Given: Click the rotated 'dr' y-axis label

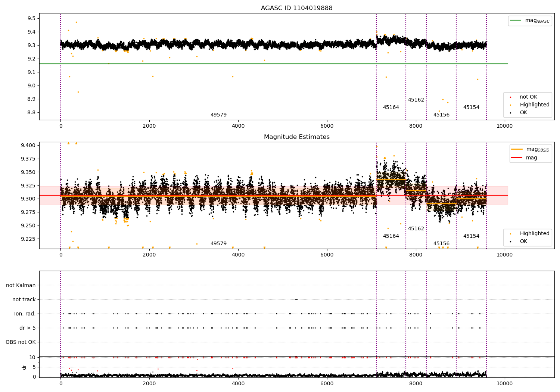Looking at the screenshot, I should [24, 367].
